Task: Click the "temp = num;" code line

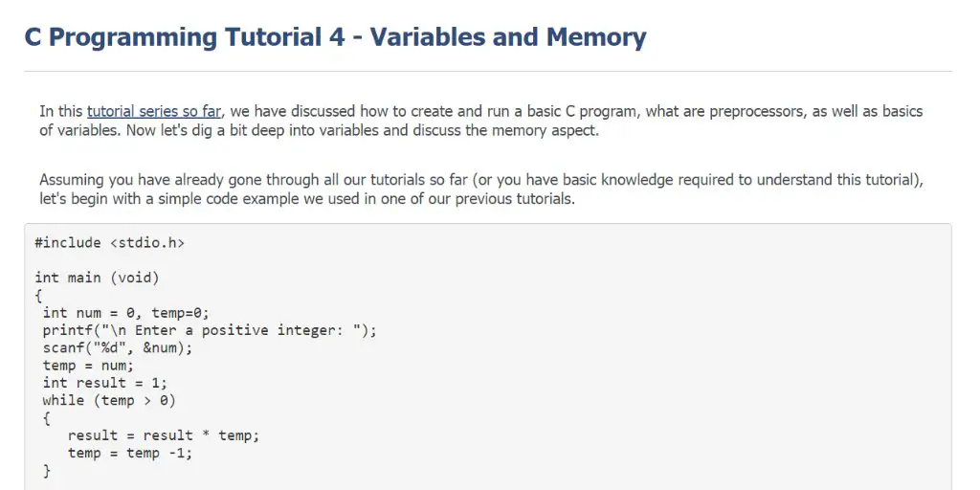Action: click(88, 365)
